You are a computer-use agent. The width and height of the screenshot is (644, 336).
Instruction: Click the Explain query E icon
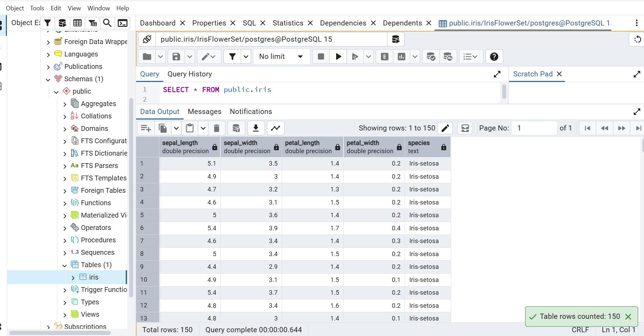pos(385,56)
